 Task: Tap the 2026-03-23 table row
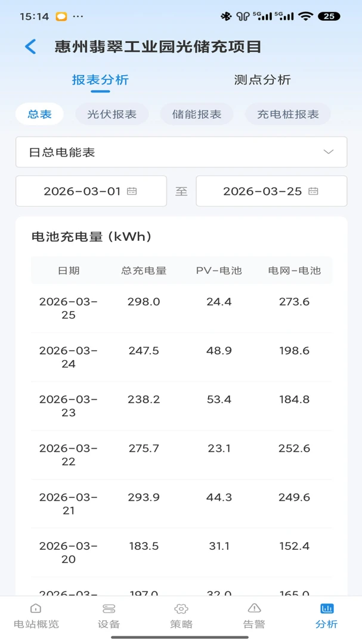coord(181,406)
